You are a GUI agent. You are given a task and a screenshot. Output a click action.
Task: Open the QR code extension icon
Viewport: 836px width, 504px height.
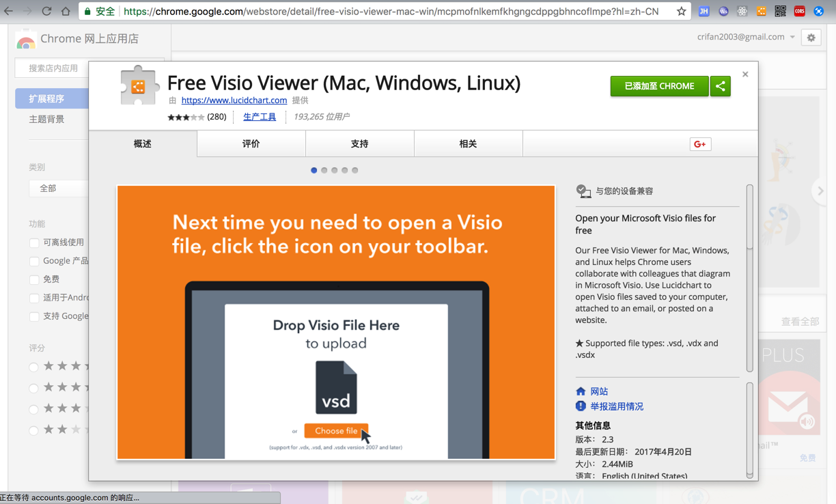781,11
